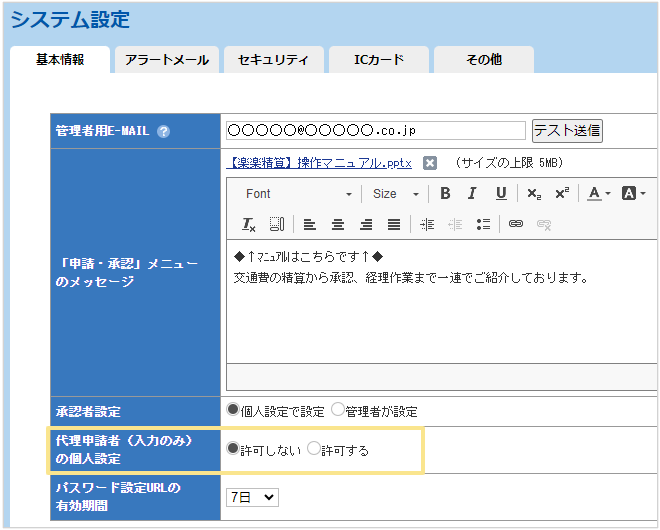
Task: Open the 操作マニュアル.pptx file link
Action: click(x=317, y=163)
